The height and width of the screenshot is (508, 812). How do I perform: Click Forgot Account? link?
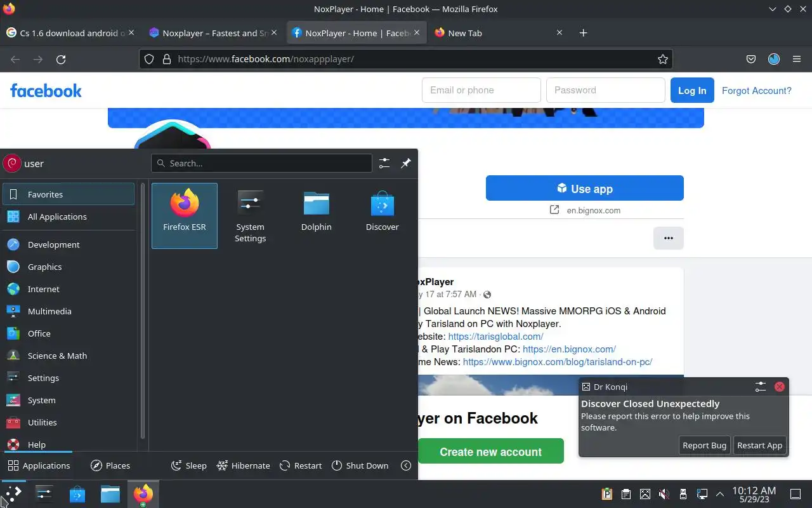pyautogui.click(x=757, y=91)
